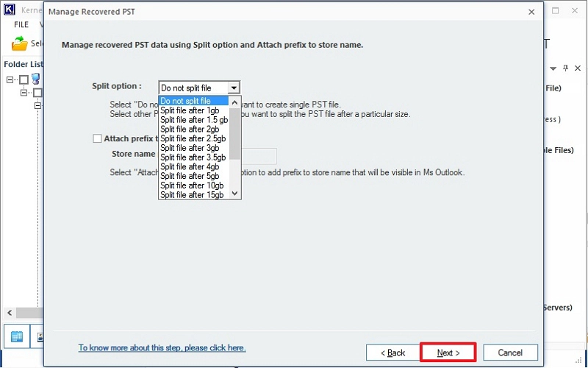Pin the right side panel

pyautogui.click(x=566, y=68)
